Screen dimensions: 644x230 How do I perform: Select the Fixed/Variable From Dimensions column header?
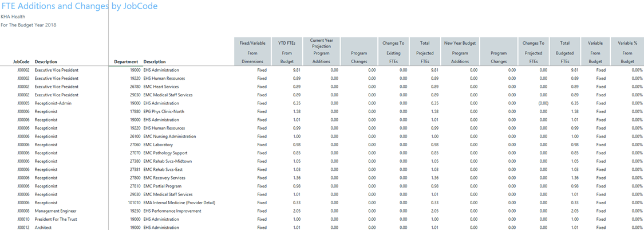tap(252, 52)
